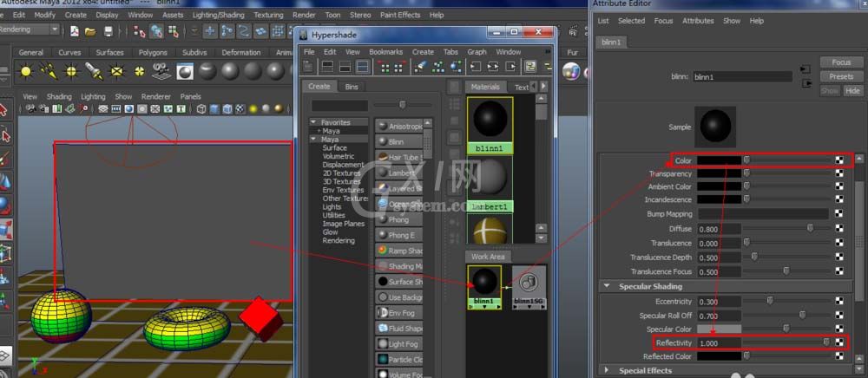Select the Directional Light shelf icon
The width and height of the screenshot is (868, 378).
pos(49,71)
